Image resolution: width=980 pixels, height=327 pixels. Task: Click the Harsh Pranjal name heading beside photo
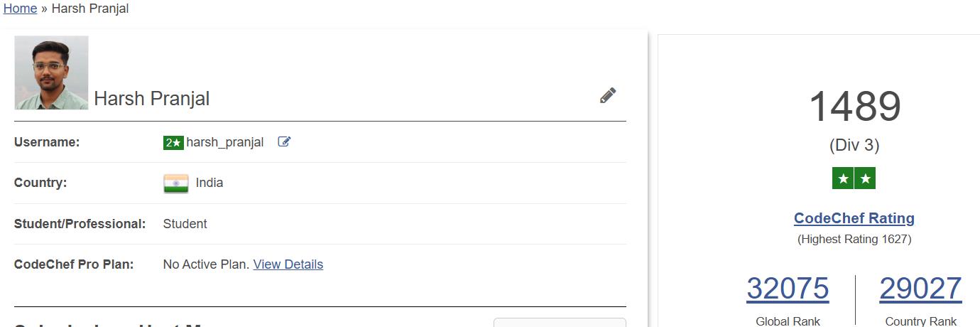(151, 98)
